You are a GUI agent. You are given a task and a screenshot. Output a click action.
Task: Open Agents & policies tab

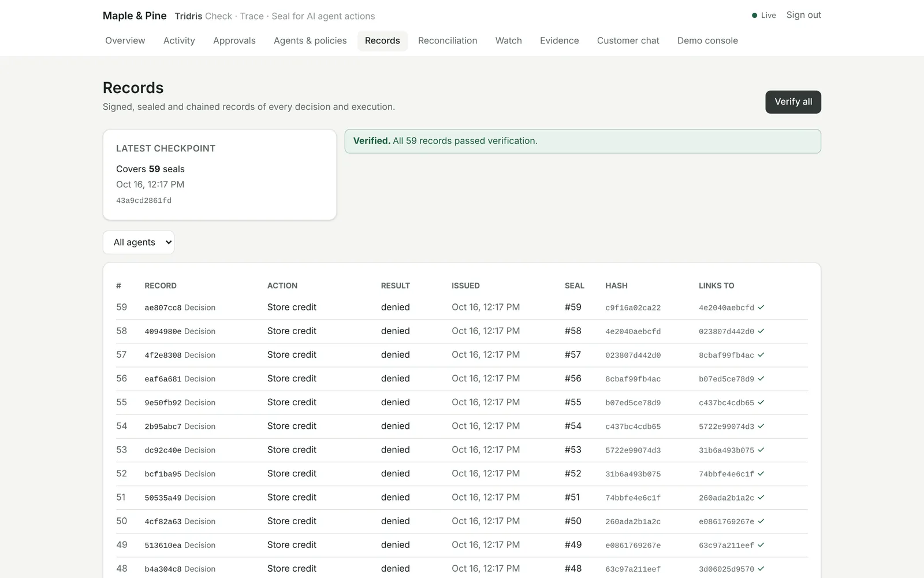click(x=310, y=40)
